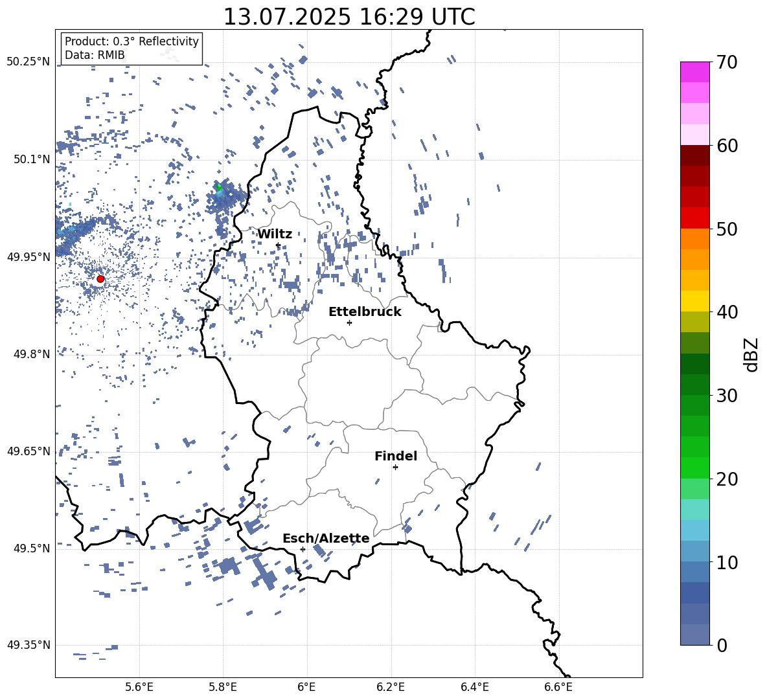Click the dark red 60 dBZ color band

tap(694, 155)
